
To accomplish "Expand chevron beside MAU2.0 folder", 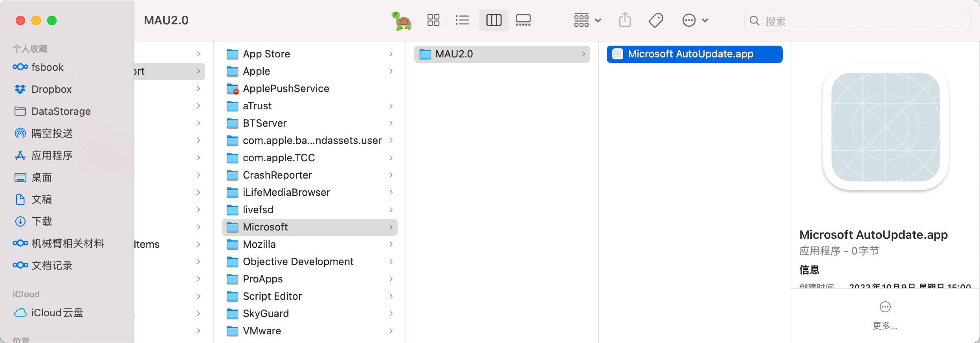I will pyautogui.click(x=584, y=54).
